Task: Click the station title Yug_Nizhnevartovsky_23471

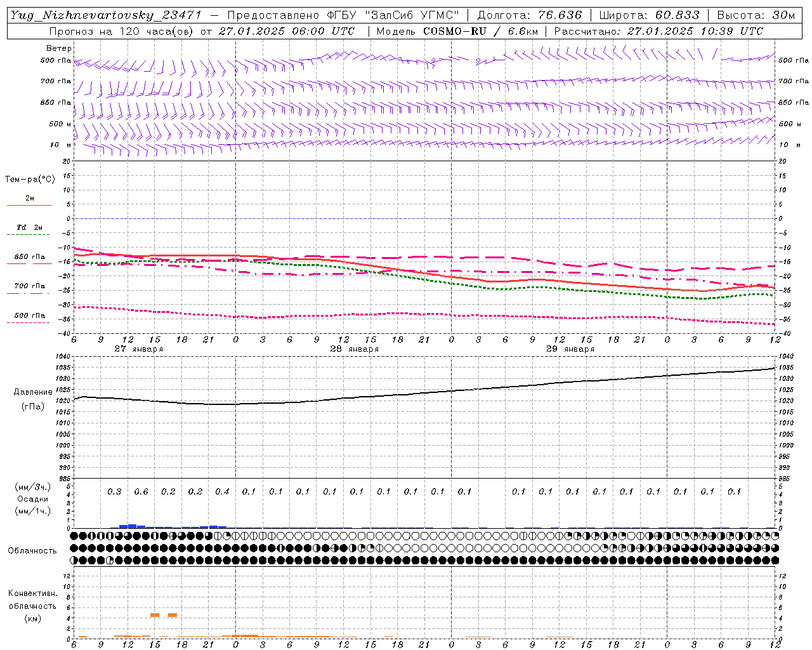Action: click(x=106, y=15)
